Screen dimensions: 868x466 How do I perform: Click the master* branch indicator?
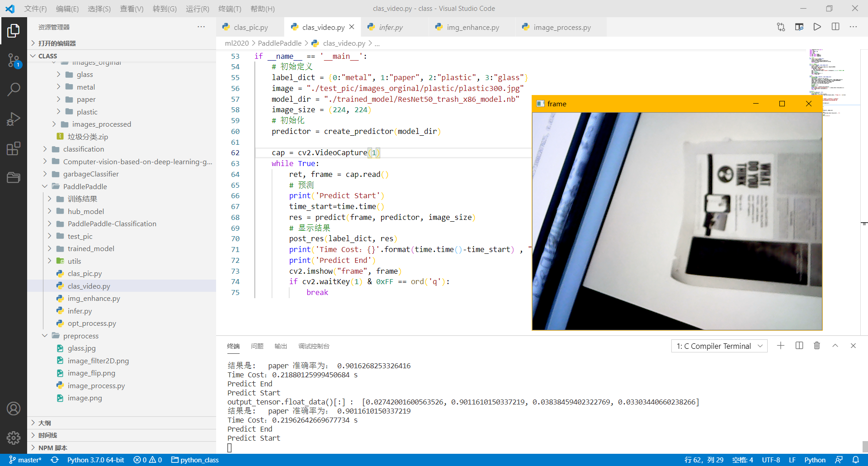25,460
